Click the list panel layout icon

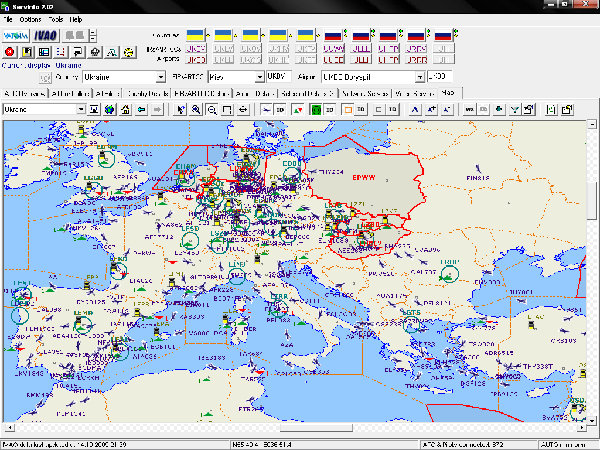pyautogui.click(x=44, y=52)
